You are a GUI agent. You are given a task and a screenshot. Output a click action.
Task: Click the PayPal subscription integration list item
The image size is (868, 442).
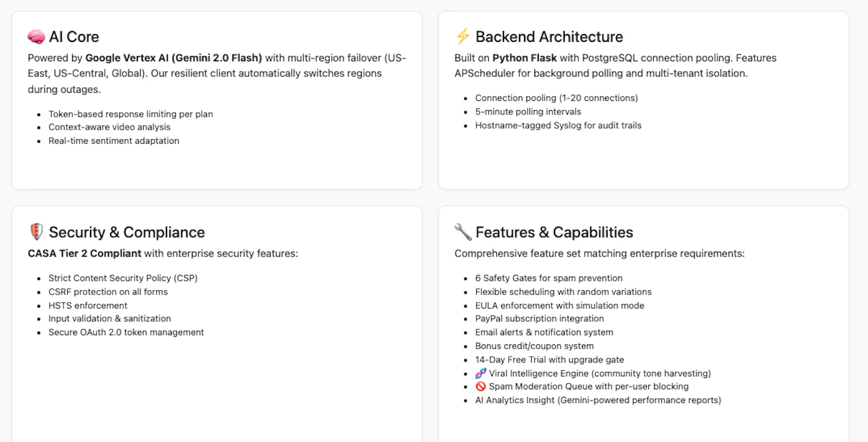(539, 318)
